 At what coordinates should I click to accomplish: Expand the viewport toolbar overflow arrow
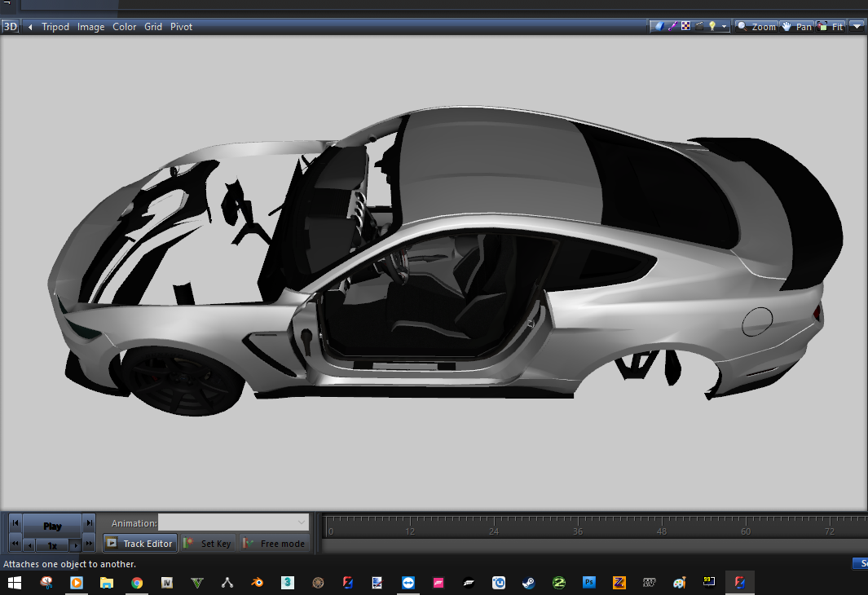point(857,26)
